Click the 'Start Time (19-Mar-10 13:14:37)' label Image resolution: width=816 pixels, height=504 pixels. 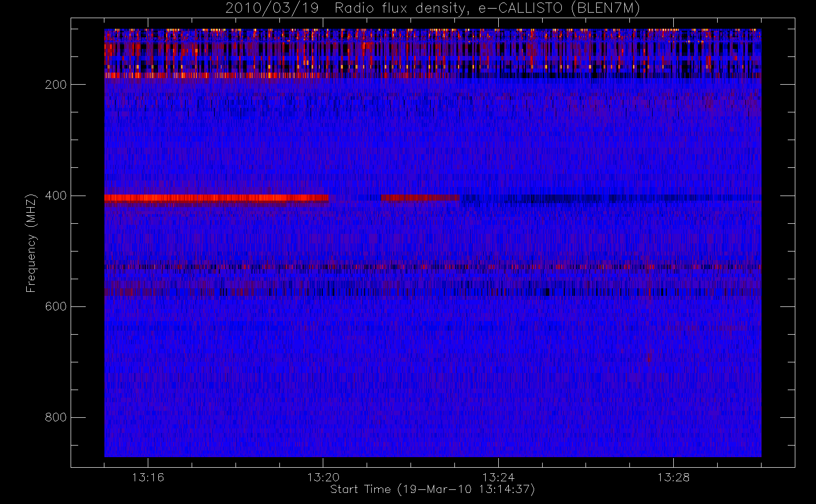pos(432,489)
